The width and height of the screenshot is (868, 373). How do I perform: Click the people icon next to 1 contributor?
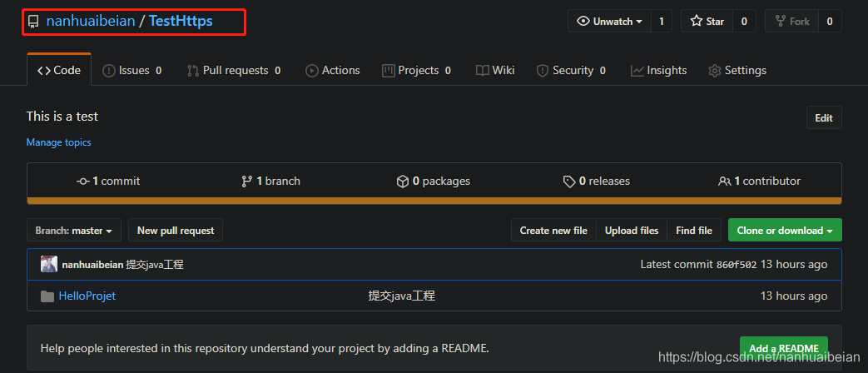(725, 181)
